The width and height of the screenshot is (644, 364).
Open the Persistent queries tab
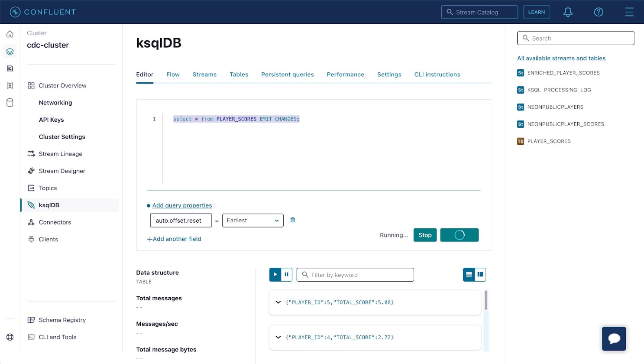[287, 74]
